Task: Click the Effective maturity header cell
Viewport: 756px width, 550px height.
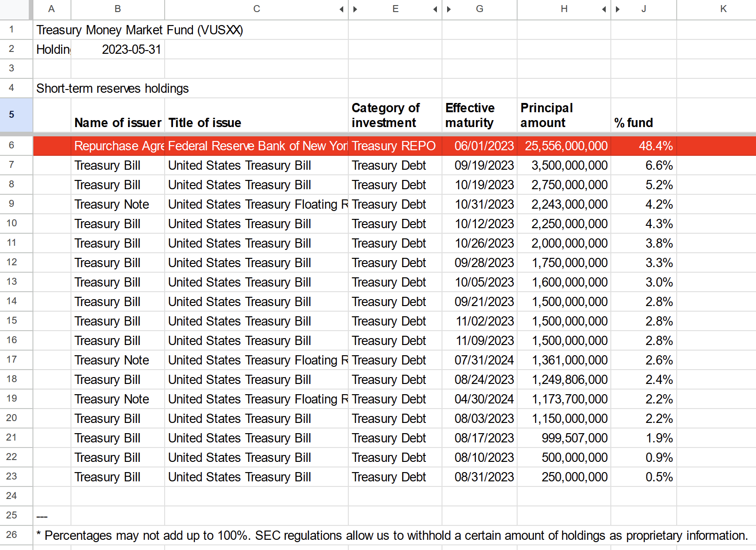Action: coord(480,115)
